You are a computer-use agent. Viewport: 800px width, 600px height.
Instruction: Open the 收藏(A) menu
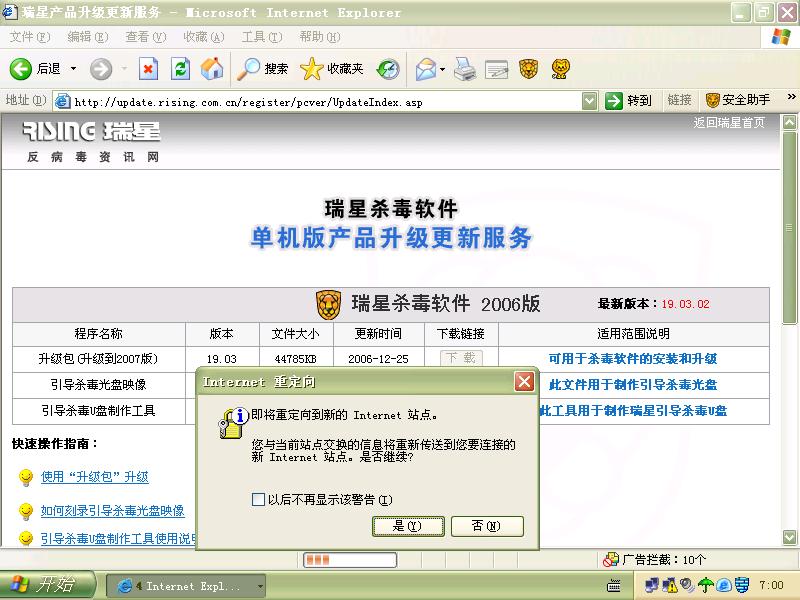point(204,37)
